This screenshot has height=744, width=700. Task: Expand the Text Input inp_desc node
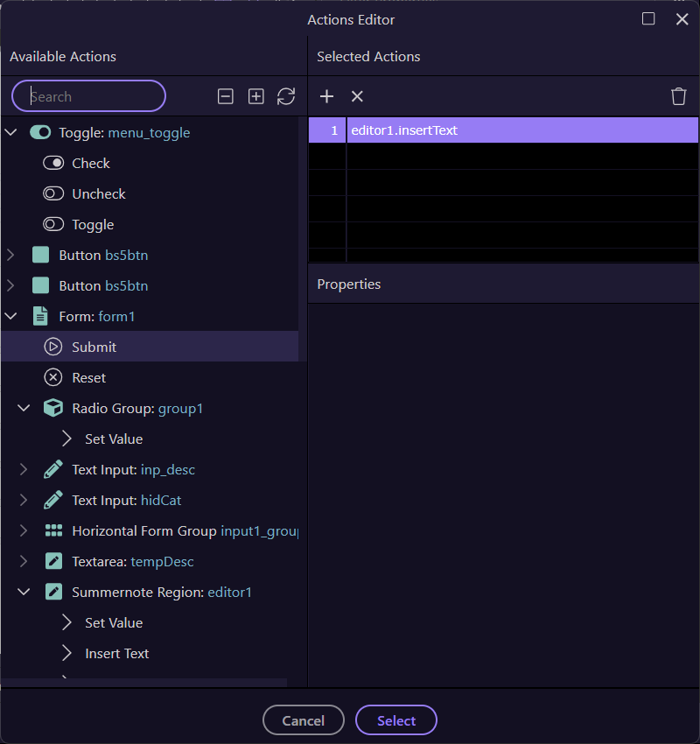point(24,470)
